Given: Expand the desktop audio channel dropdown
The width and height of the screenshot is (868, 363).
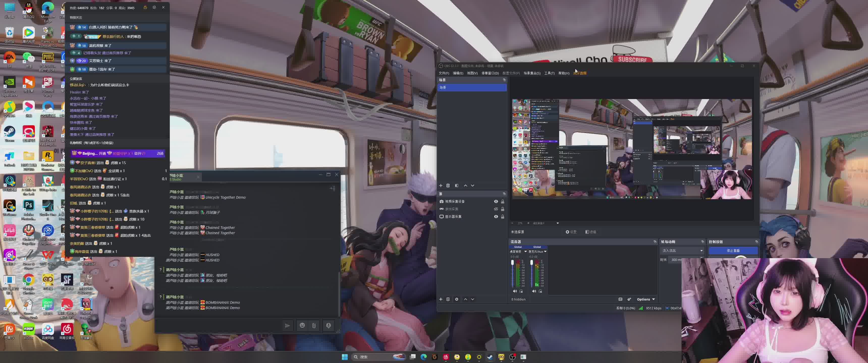Looking at the screenshot, I should click(x=525, y=252).
